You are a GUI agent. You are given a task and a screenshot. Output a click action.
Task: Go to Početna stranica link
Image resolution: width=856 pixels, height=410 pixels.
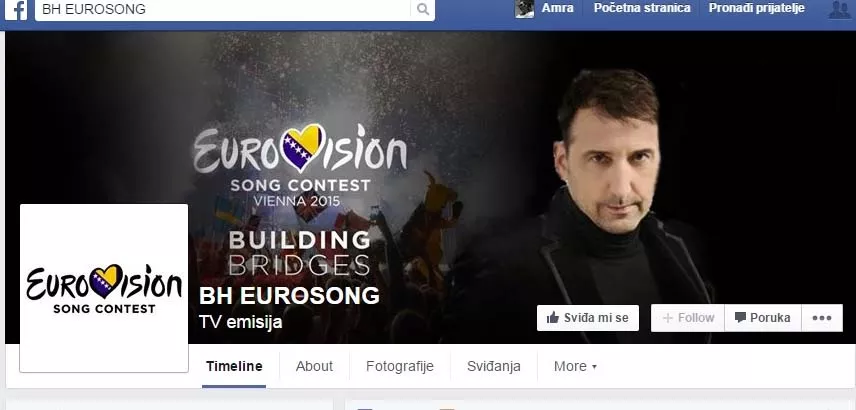pyautogui.click(x=642, y=8)
